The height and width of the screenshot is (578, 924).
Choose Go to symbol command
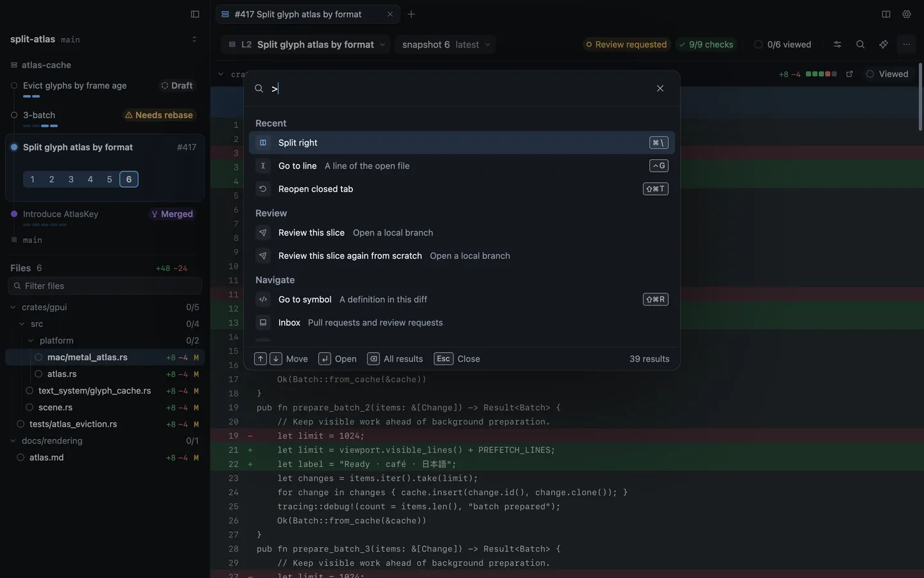(x=462, y=299)
